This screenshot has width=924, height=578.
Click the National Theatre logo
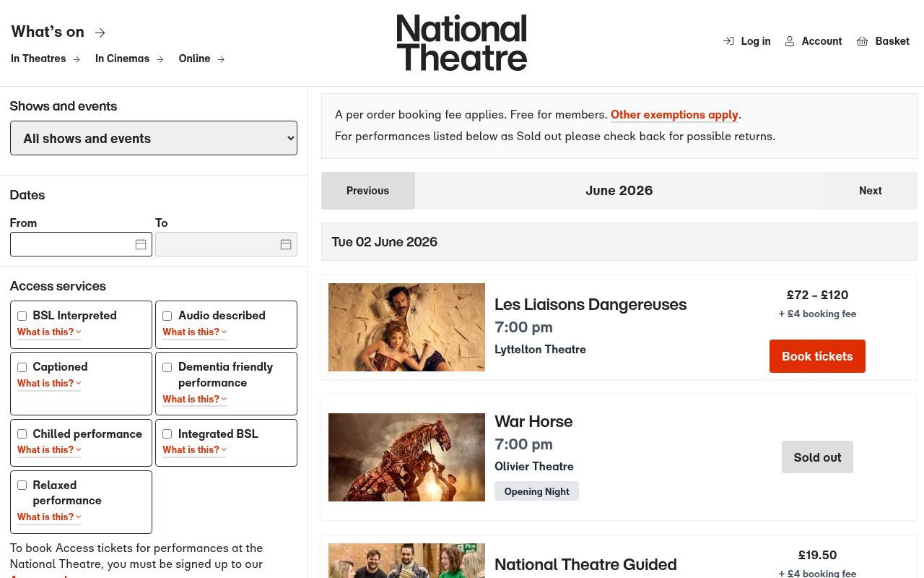coord(462,43)
